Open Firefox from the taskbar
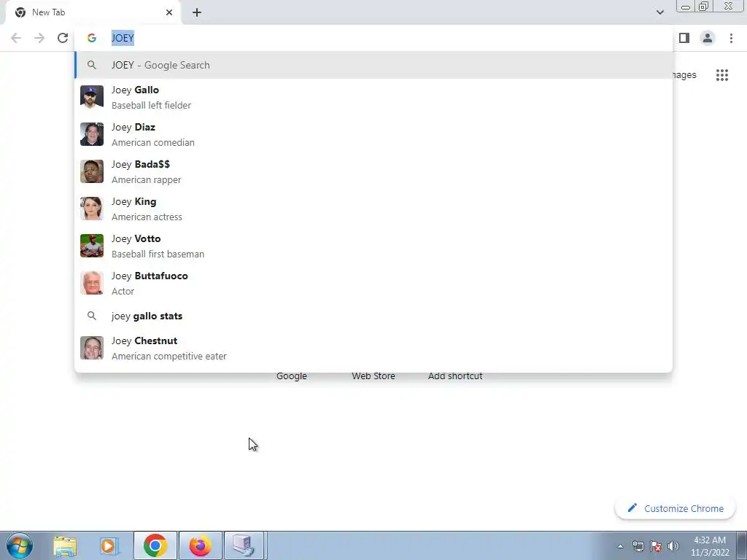The width and height of the screenshot is (747, 560). (x=201, y=545)
